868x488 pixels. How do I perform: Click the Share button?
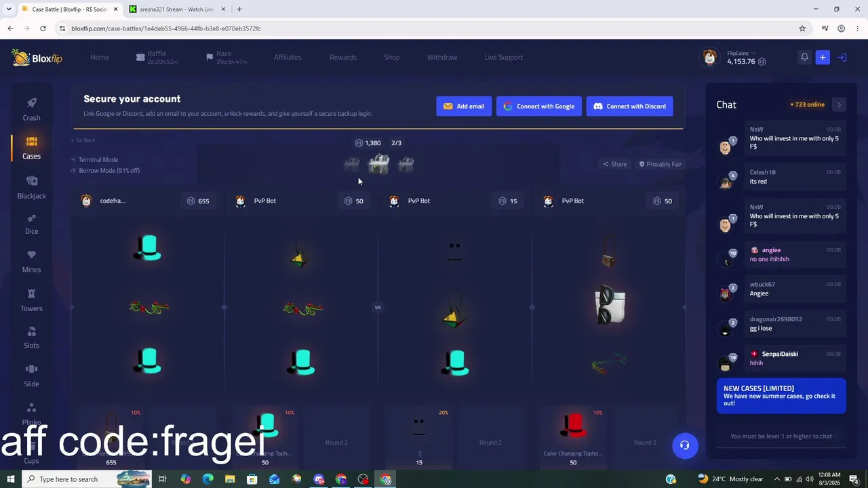point(615,164)
